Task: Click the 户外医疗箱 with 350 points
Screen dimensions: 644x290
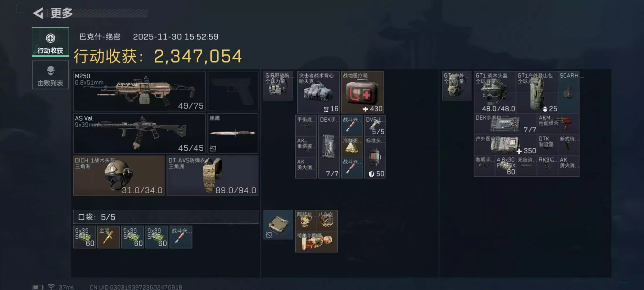Action: (x=506, y=145)
